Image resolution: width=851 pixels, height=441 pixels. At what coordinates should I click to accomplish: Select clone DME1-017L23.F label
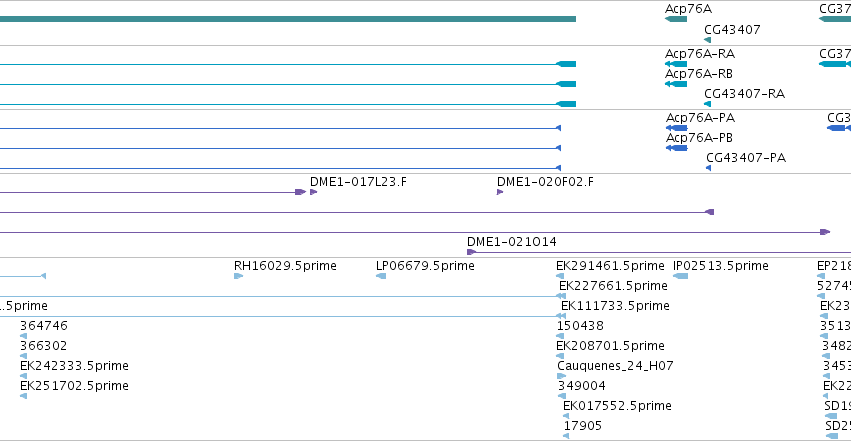pos(358,182)
